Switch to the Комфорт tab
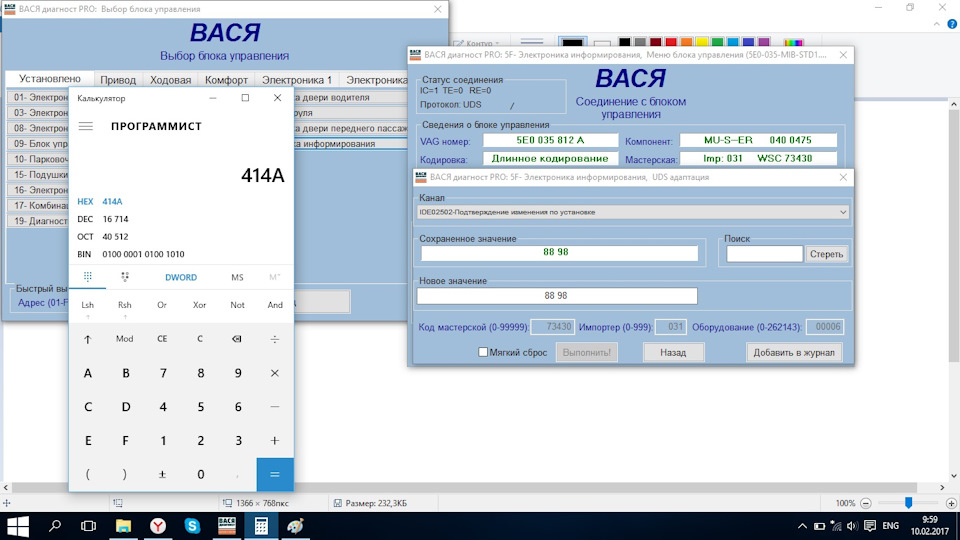The height and width of the screenshot is (540, 960). tap(226, 80)
